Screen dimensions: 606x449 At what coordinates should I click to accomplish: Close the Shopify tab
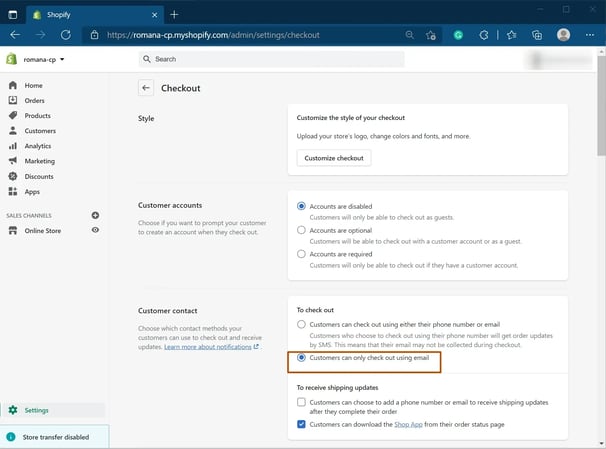[x=155, y=15]
